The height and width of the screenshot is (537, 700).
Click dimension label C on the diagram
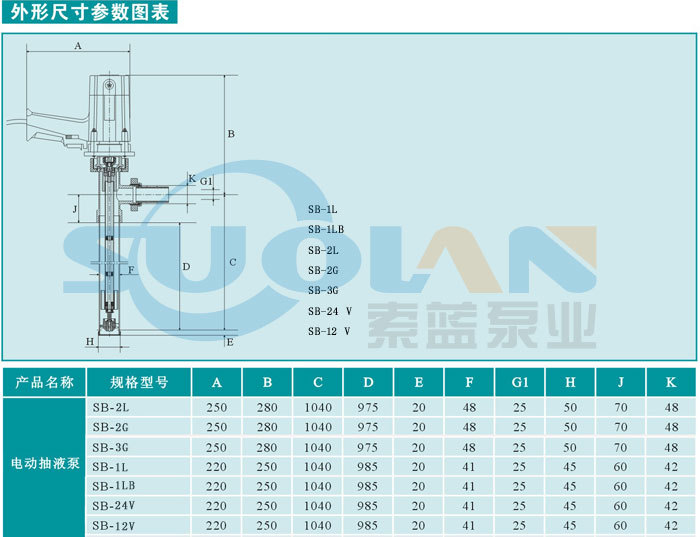pos(232,263)
